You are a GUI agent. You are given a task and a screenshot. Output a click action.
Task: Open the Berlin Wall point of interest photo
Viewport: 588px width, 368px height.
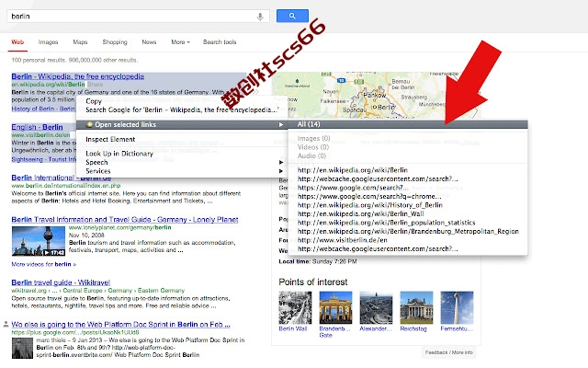click(295, 307)
